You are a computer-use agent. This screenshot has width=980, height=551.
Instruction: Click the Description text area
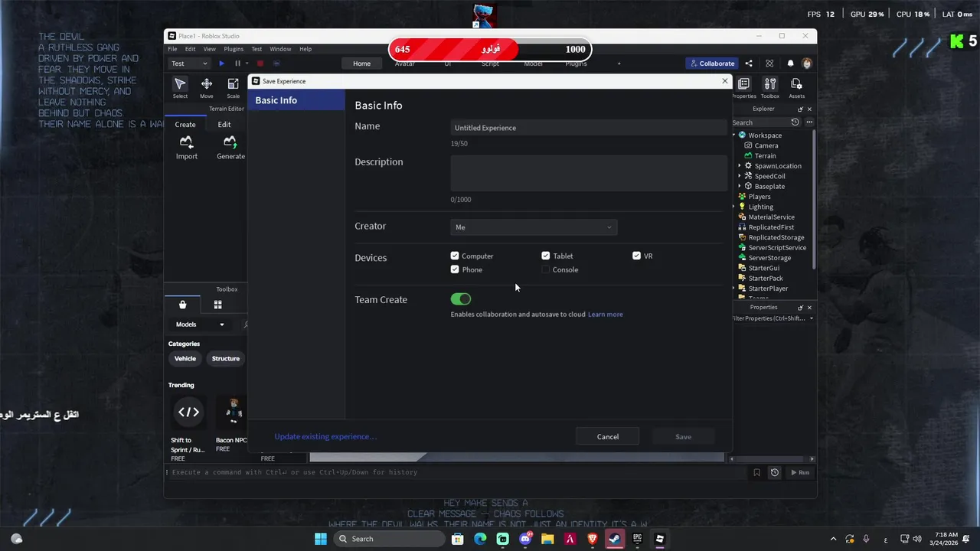[589, 173]
